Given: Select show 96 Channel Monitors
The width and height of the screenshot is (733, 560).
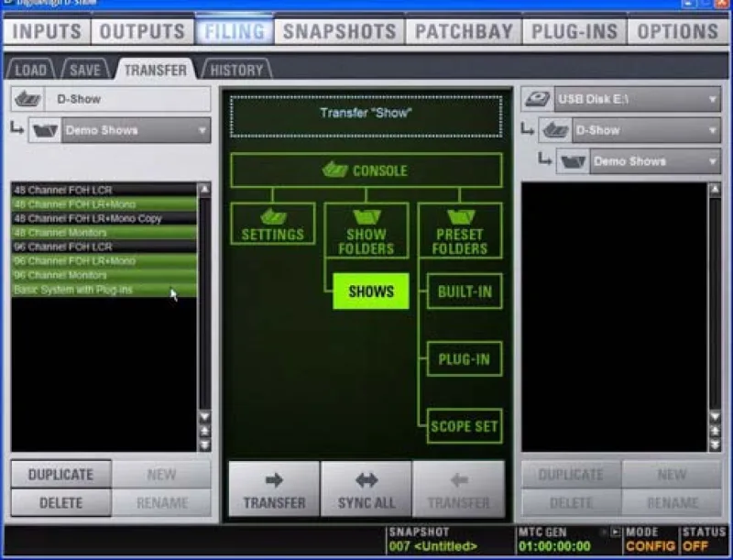Looking at the screenshot, I should [x=104, y=275].
